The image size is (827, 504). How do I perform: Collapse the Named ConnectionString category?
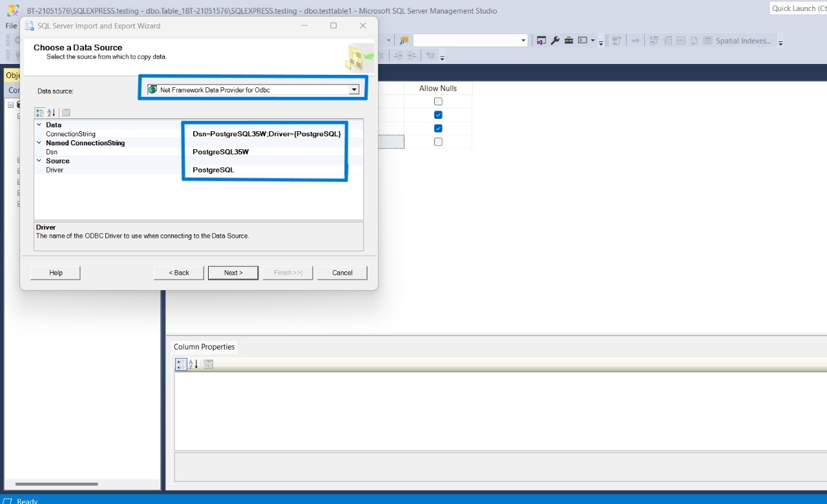[39, 143]
